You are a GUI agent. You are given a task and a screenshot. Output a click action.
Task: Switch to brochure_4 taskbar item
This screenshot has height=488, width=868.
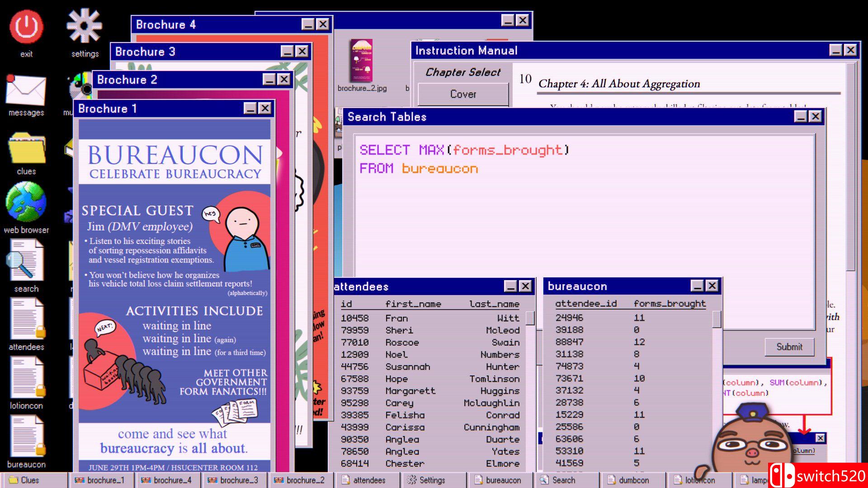[x=167, y=480]
